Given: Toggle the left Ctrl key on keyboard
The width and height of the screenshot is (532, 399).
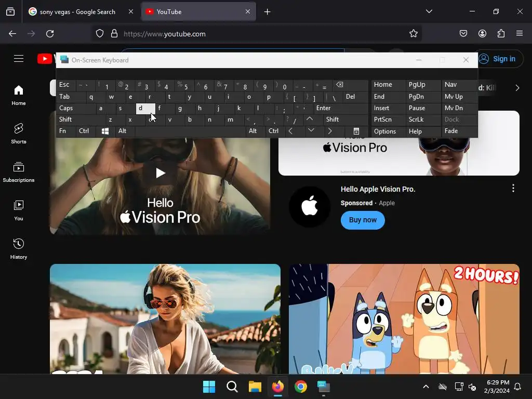Looking at the screenshot, I should click(x=86, y=131).
